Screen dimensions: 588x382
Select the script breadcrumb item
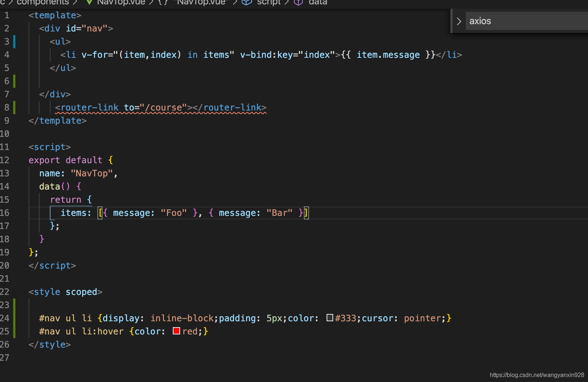pyautogui.click(x=269, y=2)
